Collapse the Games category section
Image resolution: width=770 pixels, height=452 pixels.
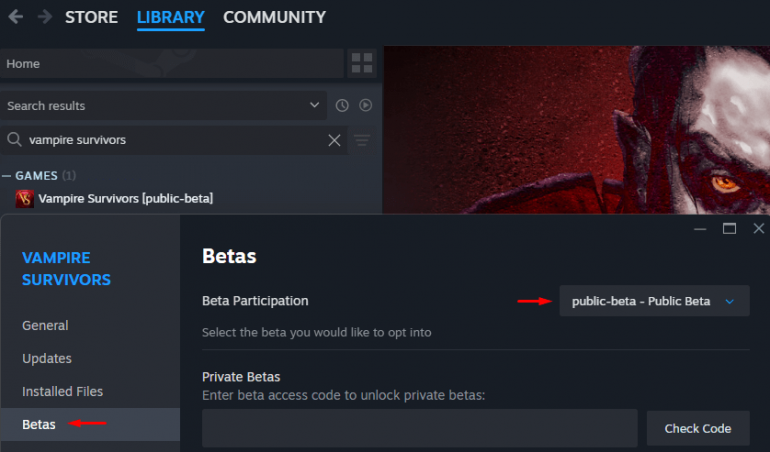(x=7, y=175)
